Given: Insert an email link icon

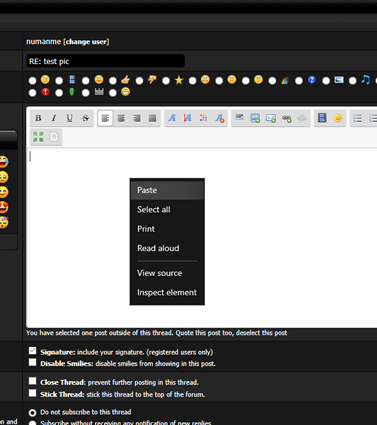Looking at the screenshot, I should point(271,118).
